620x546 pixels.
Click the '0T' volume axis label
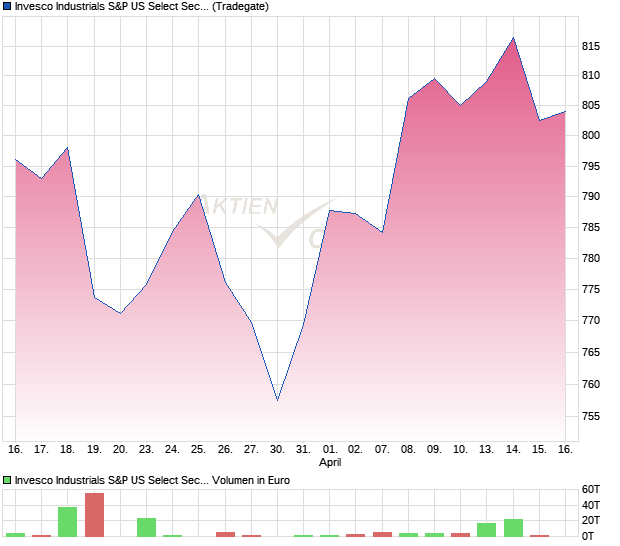click(588, 536)
